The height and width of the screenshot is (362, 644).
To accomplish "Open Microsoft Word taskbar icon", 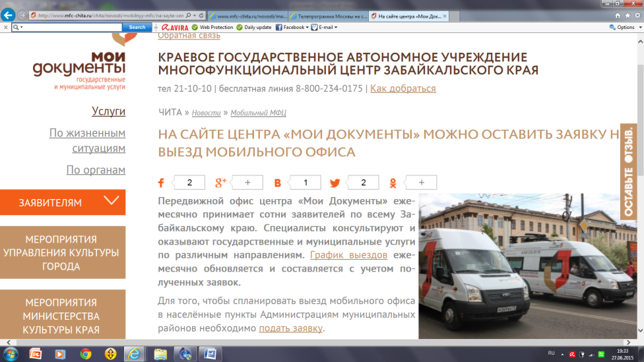I will [210, 354].
